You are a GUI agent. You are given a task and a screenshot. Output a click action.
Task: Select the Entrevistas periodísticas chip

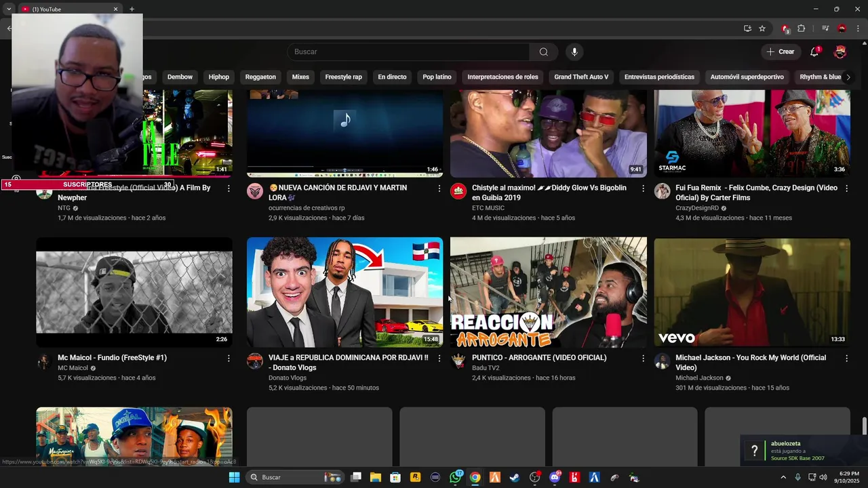pyautogui.click(x=659, y=77)
